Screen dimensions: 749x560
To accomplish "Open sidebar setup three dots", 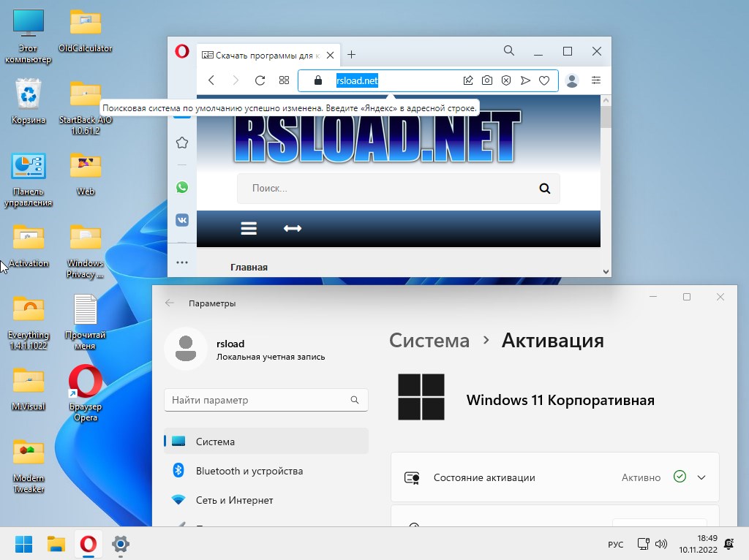I will click(x=182, y=262).
